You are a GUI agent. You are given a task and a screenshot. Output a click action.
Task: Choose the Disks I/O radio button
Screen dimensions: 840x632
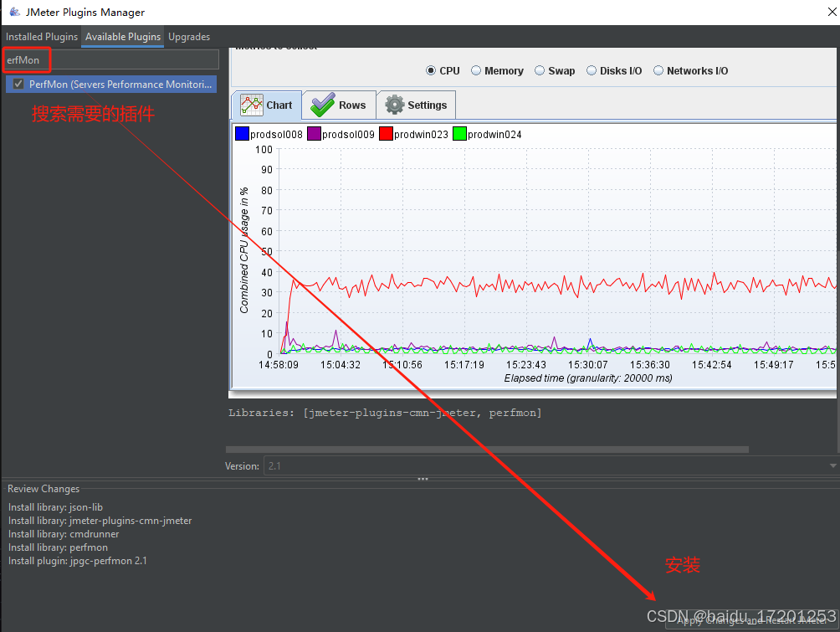tap(592, 71)
